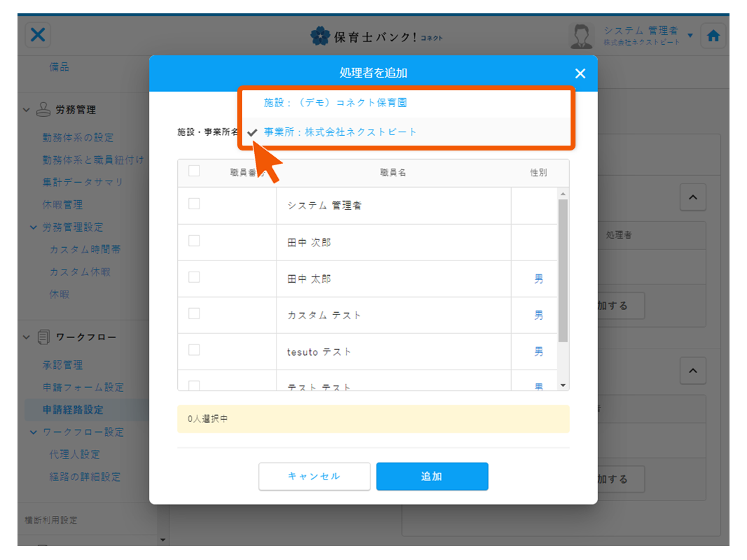Viewport: 747px width, 560px height.
Task: Click the ワークフロー document icon
Action: click(x=43, y=337)
